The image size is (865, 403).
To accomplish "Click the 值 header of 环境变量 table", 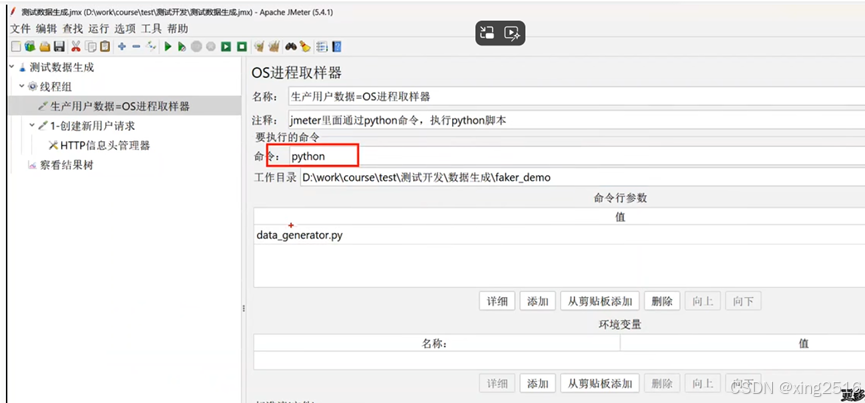I will 743,343.
